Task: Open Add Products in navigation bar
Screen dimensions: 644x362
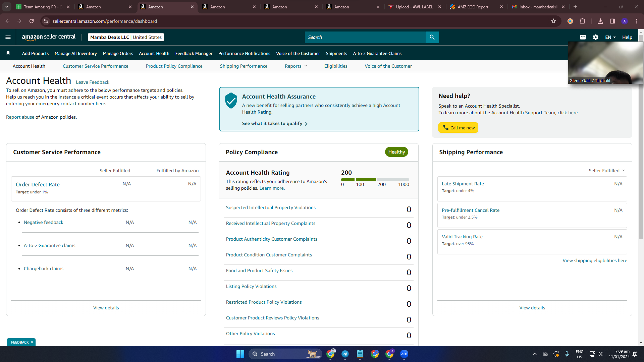Action: pyautogui.click(x=35, y=53)
